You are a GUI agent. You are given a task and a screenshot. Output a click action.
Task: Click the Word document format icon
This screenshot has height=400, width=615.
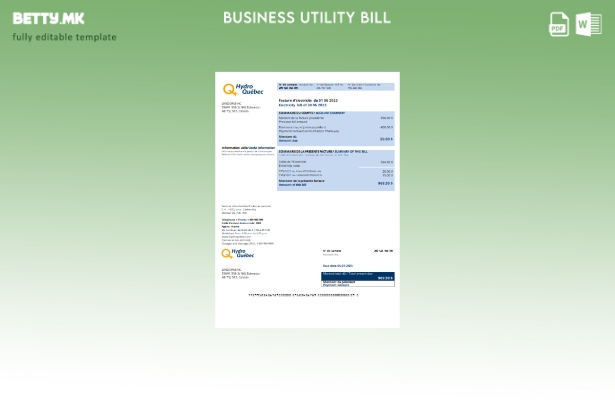coord(589,24)
